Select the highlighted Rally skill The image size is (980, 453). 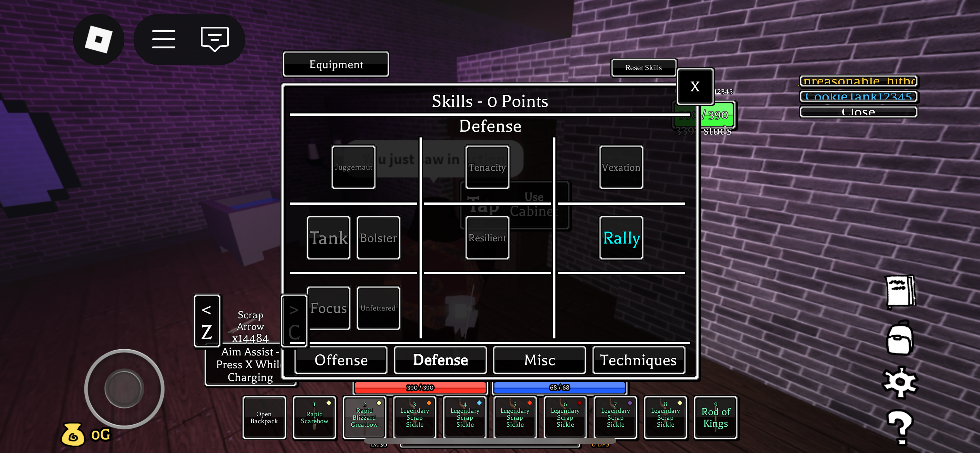pos(621,238)
